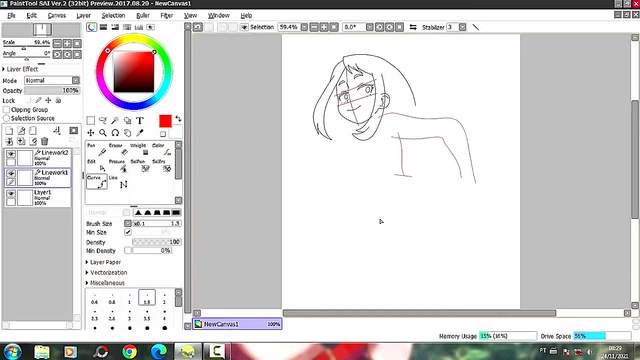Show the RGB slider panel

coord(103,27)
